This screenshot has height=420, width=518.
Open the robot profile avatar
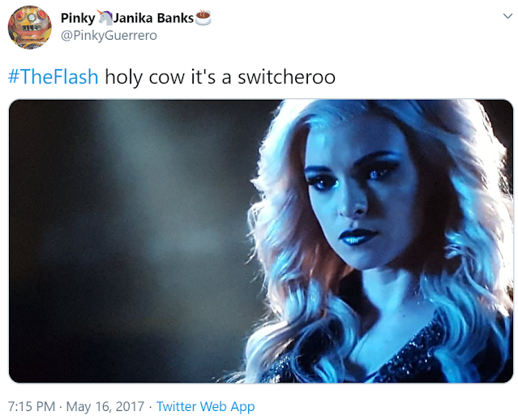click(x=29, y=27)
